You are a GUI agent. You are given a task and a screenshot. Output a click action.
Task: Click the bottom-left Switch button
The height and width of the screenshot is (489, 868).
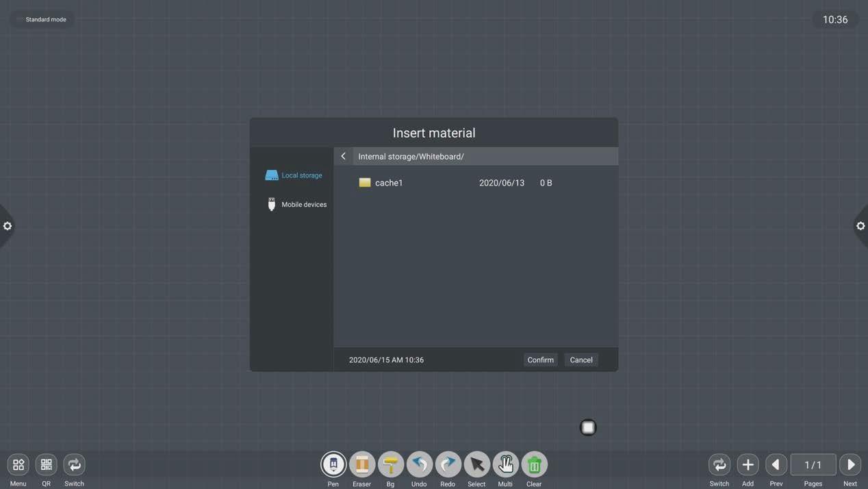(75, 464)
